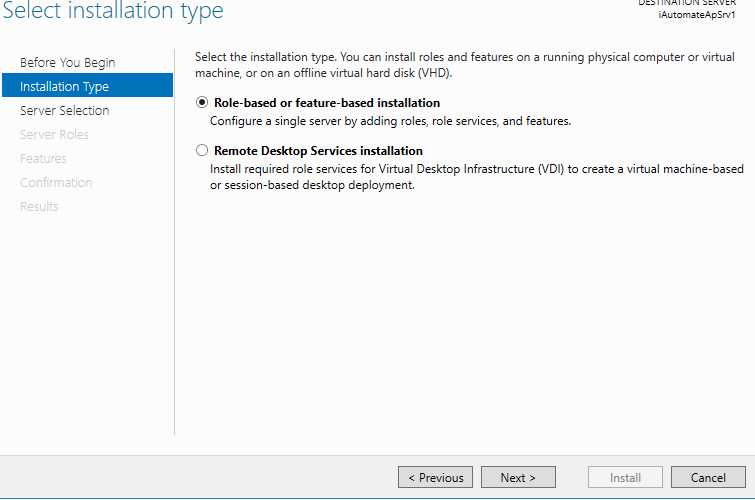755x500 pixels.
Task: Click the Server Roles step in sidebar
Action: (x=55, y=135)
